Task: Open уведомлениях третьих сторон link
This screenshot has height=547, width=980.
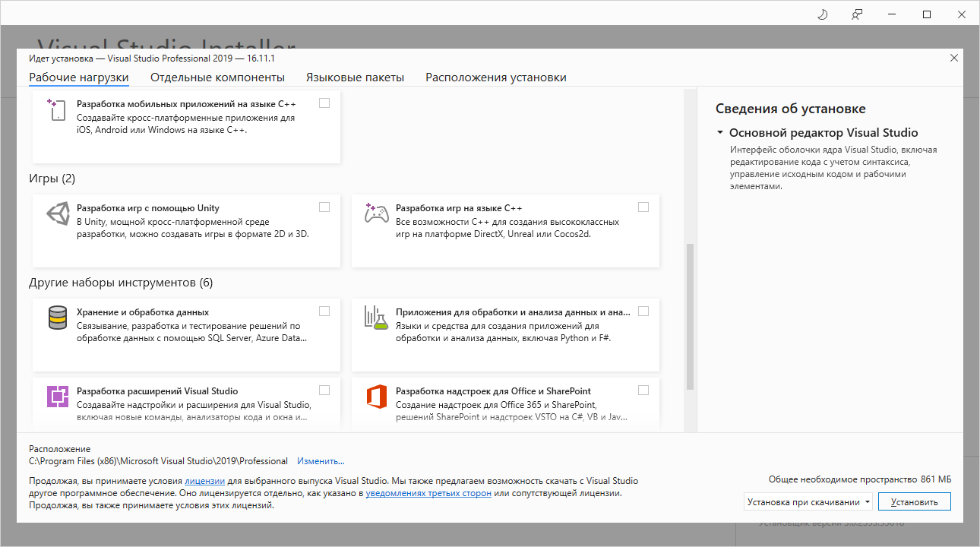Action: tap(428, 493)
